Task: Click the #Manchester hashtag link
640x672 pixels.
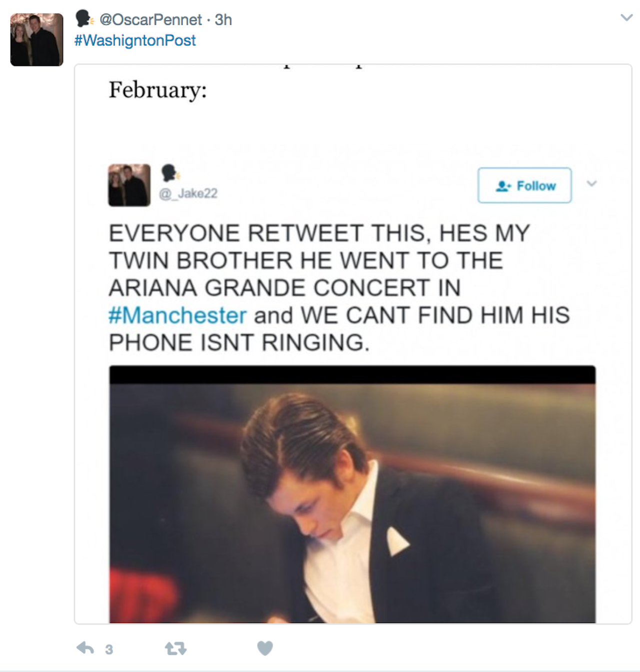Action: pos(177,315)
